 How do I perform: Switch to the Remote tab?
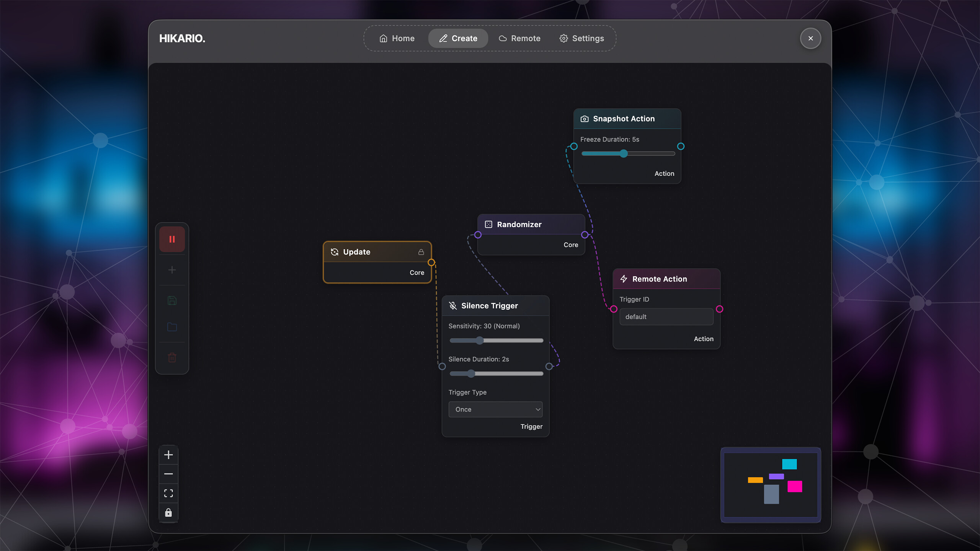pos(519,38)
